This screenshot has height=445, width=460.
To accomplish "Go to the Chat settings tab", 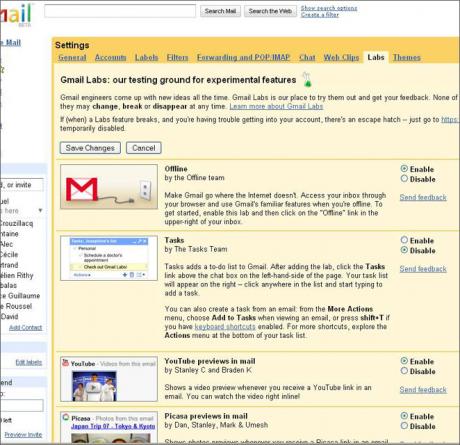I will coord(307,57).
